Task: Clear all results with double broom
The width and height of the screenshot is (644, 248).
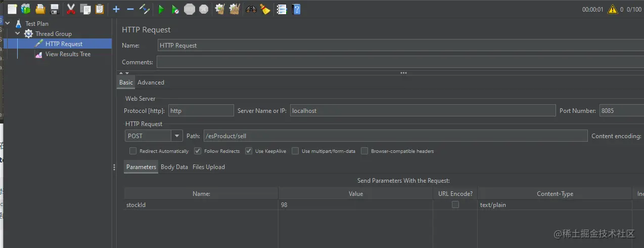Action: tap(234, 9)
